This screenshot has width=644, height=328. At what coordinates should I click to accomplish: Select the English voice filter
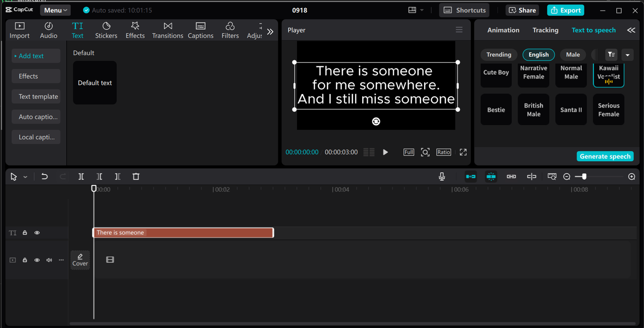click(538, 54)
